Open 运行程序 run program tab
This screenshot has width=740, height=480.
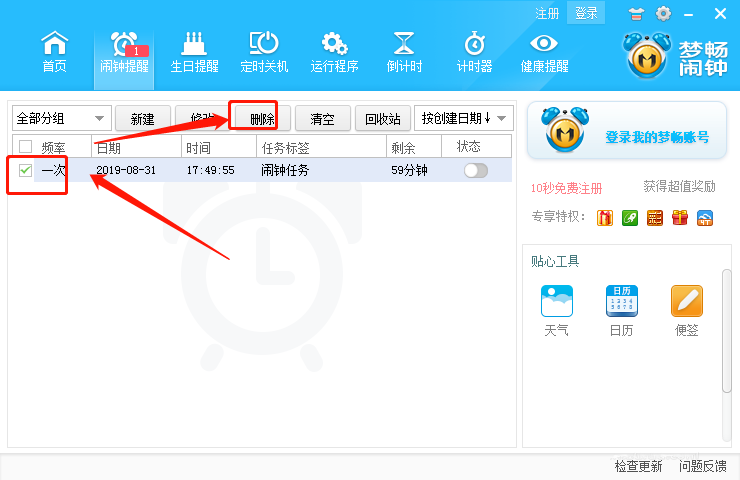tap(334, 52)
